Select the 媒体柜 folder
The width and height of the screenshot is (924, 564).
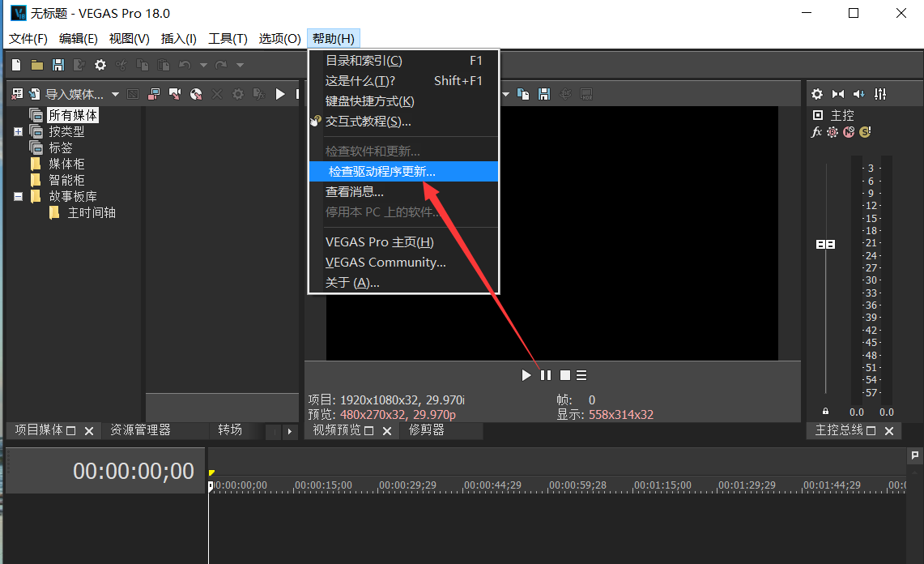[x=66, y=164]
